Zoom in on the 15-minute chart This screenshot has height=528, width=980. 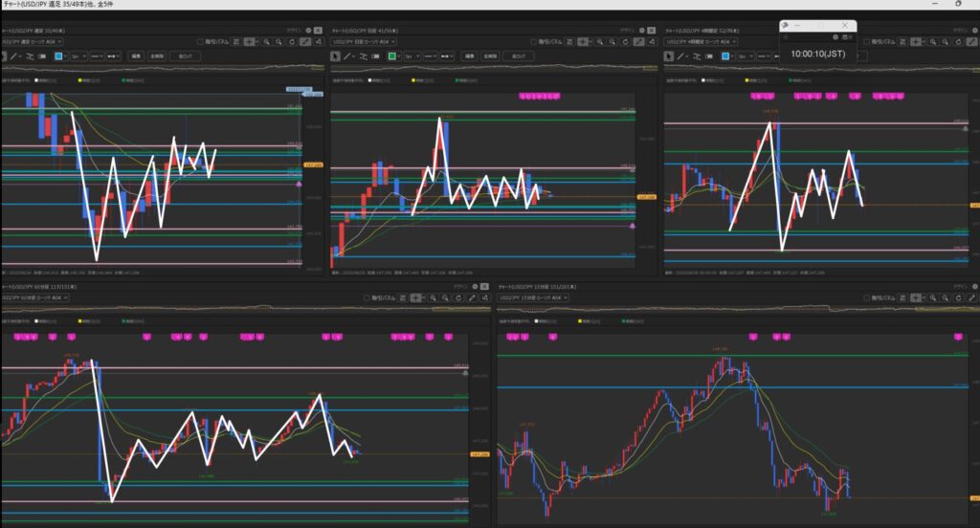point(932,298)
